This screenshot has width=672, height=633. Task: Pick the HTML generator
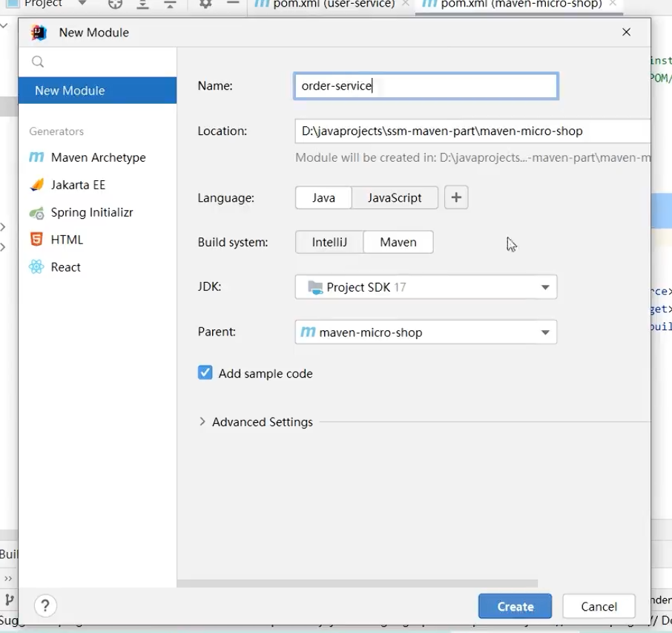tap(56, 240)
